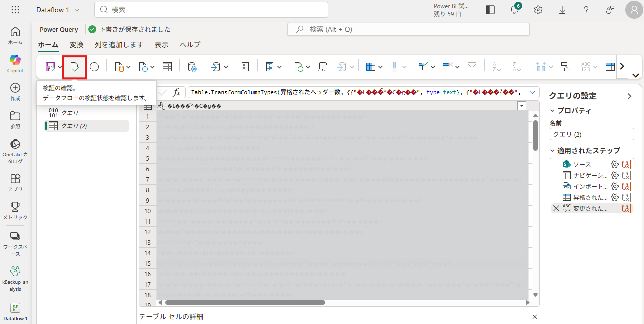Open the column filter dropdown arrow
Screen dimensions: 644x324
522,106
